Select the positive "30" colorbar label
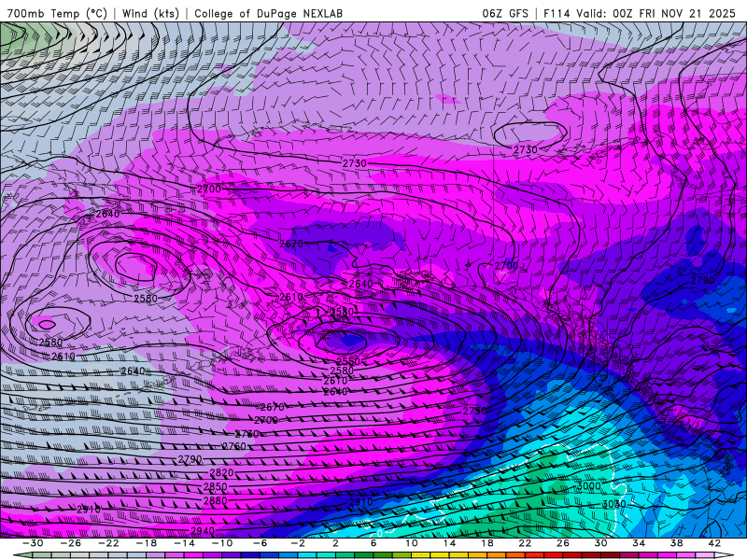Screen dimensions: 747x560 600,543
